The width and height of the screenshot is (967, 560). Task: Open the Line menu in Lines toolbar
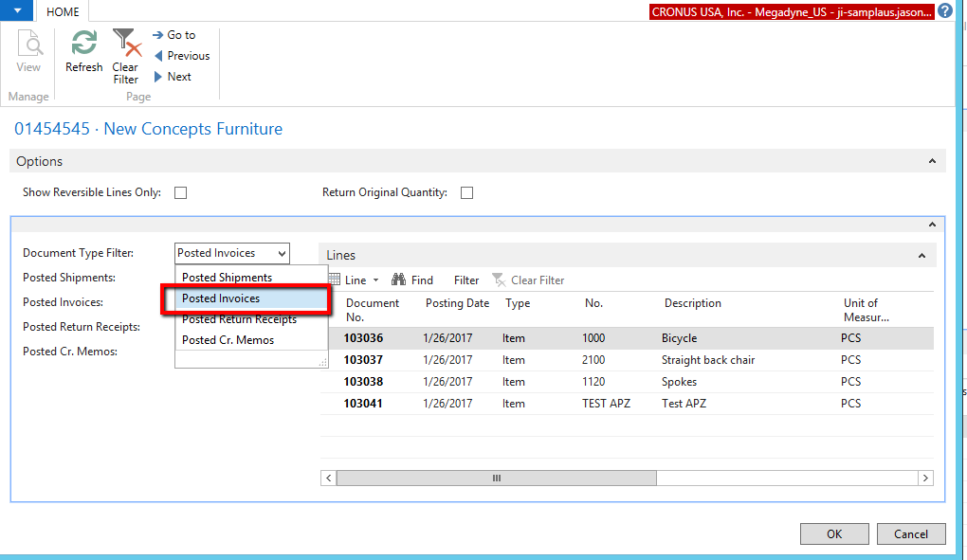(354, 280)
